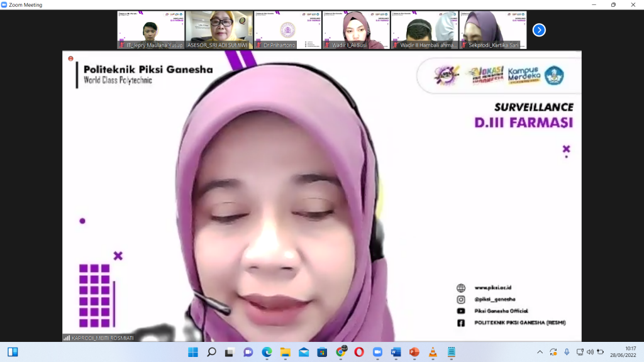Image resolution: width=644 pixels, height=362 pixels.
Task: Open VLC media player from the taskbar
Action: 433,352
